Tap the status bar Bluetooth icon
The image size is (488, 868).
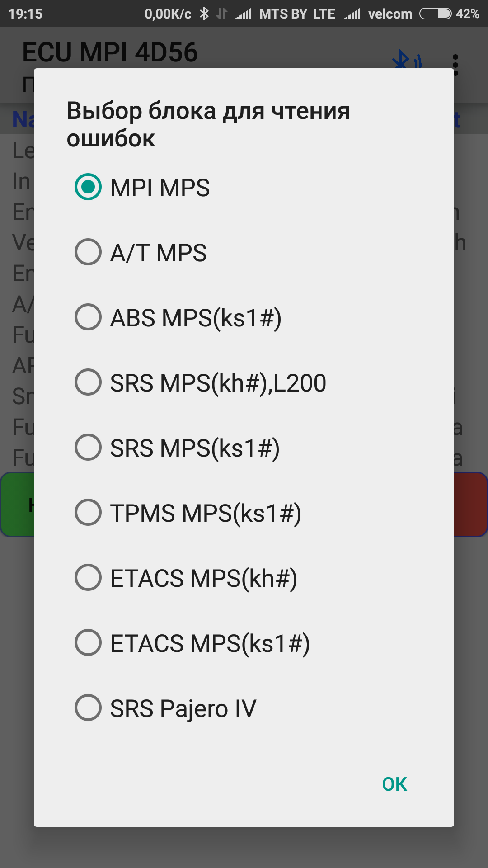pyautogui.click(x=204, y=14)
